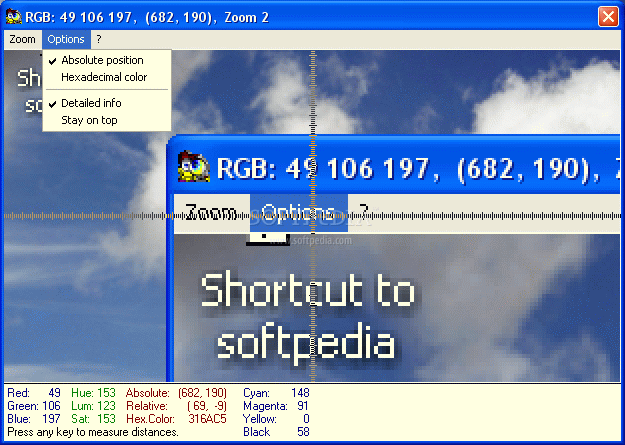Viewport: 625px width, 445px height.
Task: Click the Cyan value 148
Action: (300, 393)
